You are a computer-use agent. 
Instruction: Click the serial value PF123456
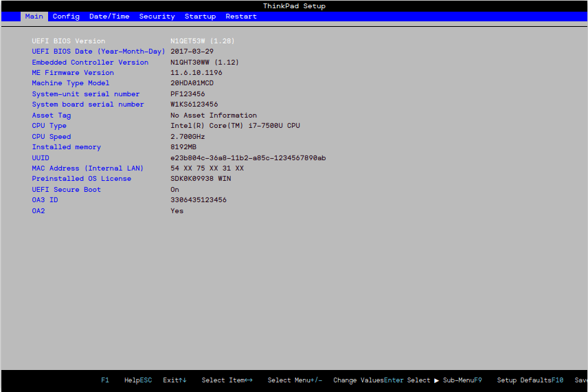pyautogui.click(x=188, y=94)
